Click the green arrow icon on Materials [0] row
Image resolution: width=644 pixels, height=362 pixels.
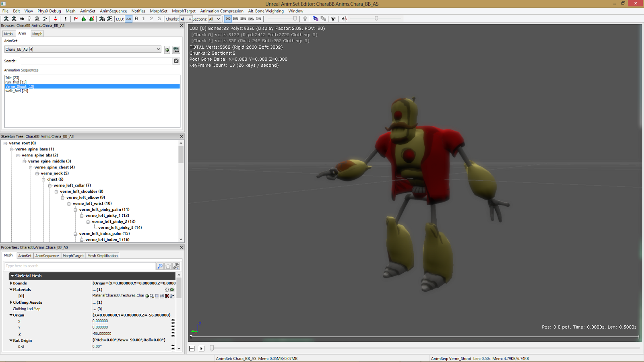click(x=147, y=296)
